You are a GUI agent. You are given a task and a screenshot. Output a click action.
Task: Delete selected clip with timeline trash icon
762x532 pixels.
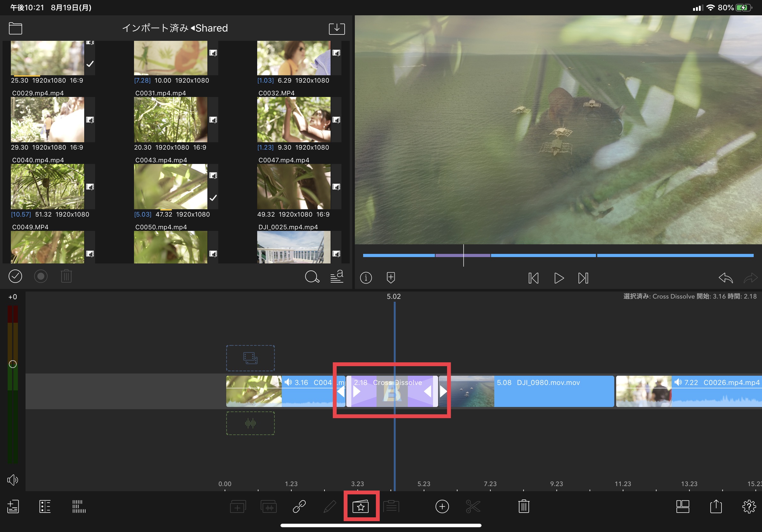pos(524,506)
